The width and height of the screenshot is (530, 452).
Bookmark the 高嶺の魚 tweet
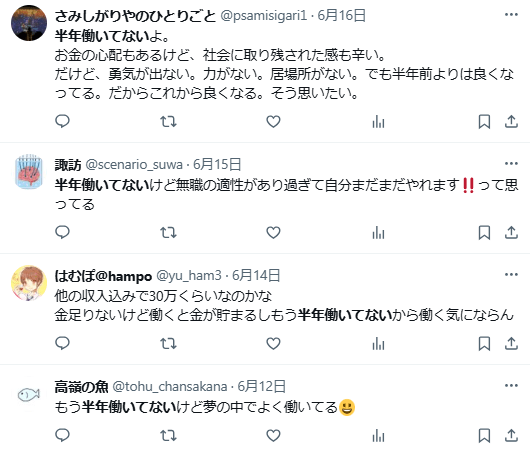[x=484, y=436]
